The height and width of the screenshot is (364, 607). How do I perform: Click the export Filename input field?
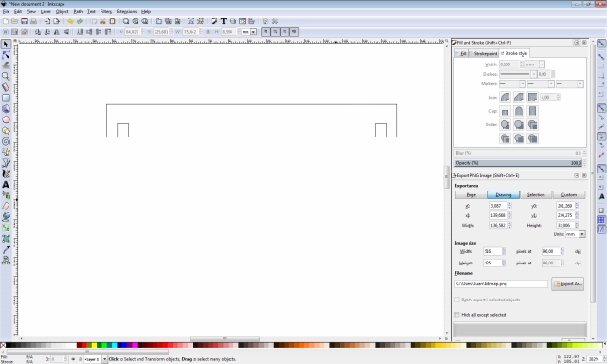pos(502,284)
